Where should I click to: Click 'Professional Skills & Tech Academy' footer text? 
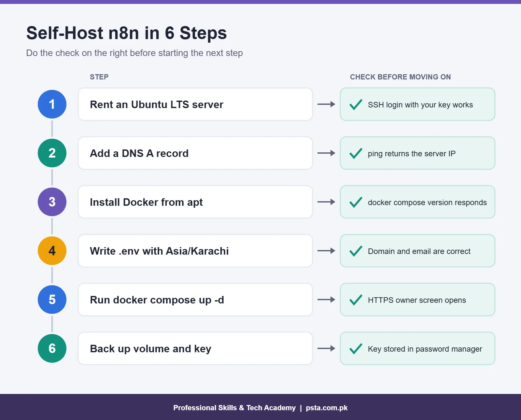(x=234, y=408)
